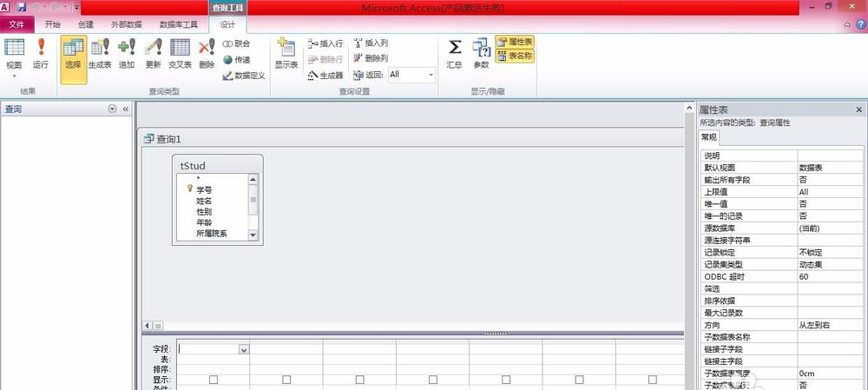Click 插入行 insert rows
This screenshot has height=390, width=868.
(x=325, y=43)
